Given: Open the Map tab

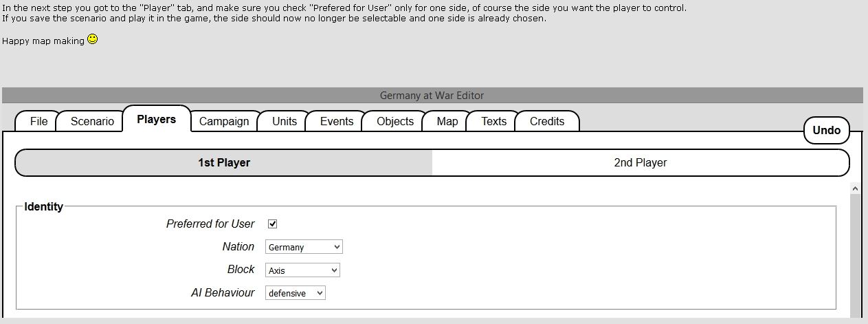Looking at the screenshot, I should pyautogui.click(x=447, y=121).
